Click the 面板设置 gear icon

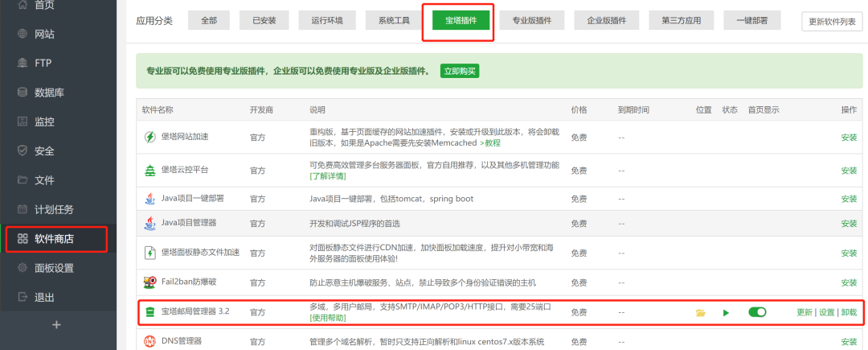23,268
